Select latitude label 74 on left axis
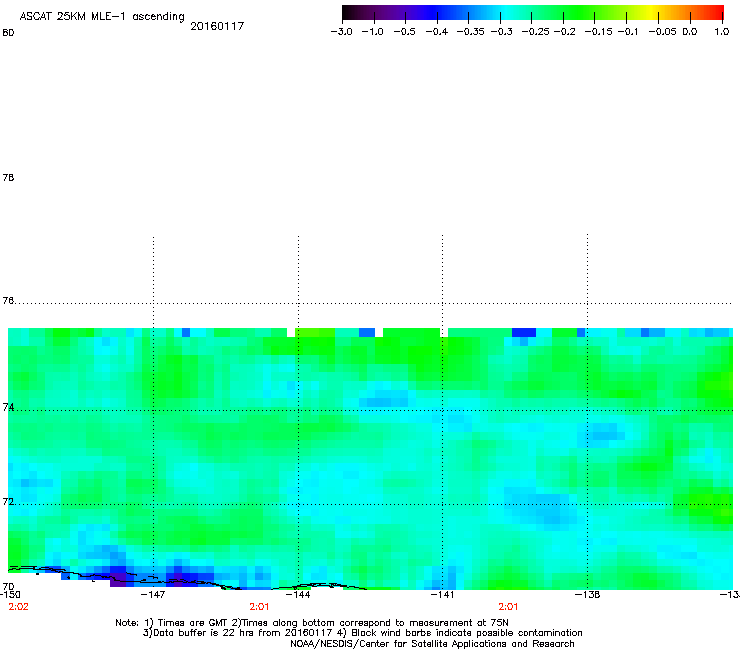 (x=8, y=407)
